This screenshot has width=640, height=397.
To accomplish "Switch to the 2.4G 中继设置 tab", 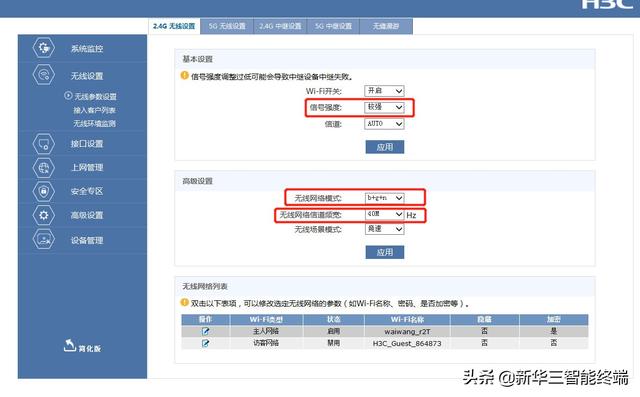I will (280, 26).
